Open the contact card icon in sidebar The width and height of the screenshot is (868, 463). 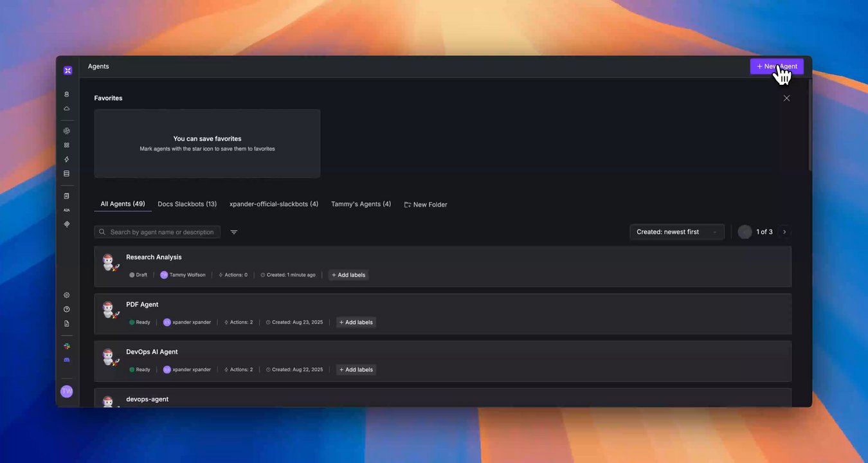[66, 196]
